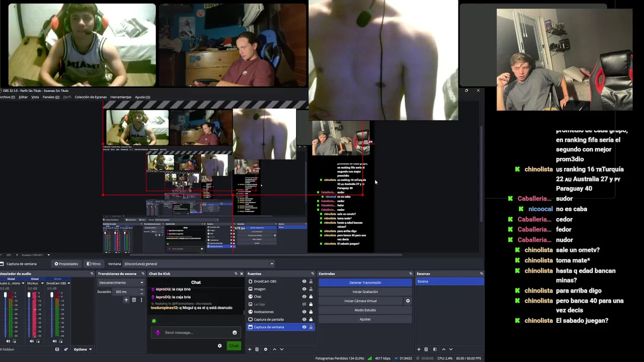The image size is (644, 362).
Task: Click Iniciar Grabación button
Action: click(365, 292)
